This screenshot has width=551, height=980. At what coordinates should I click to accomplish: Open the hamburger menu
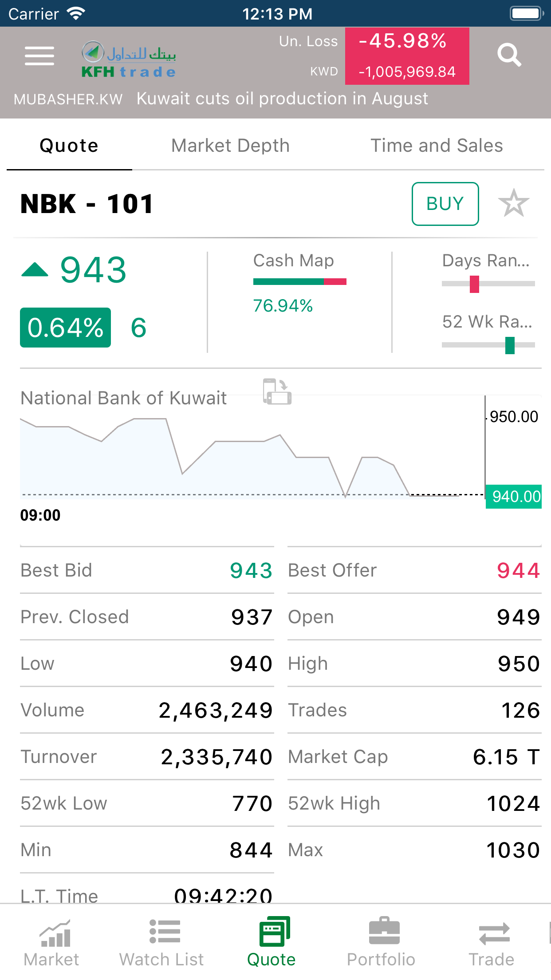tap(39, 56)
